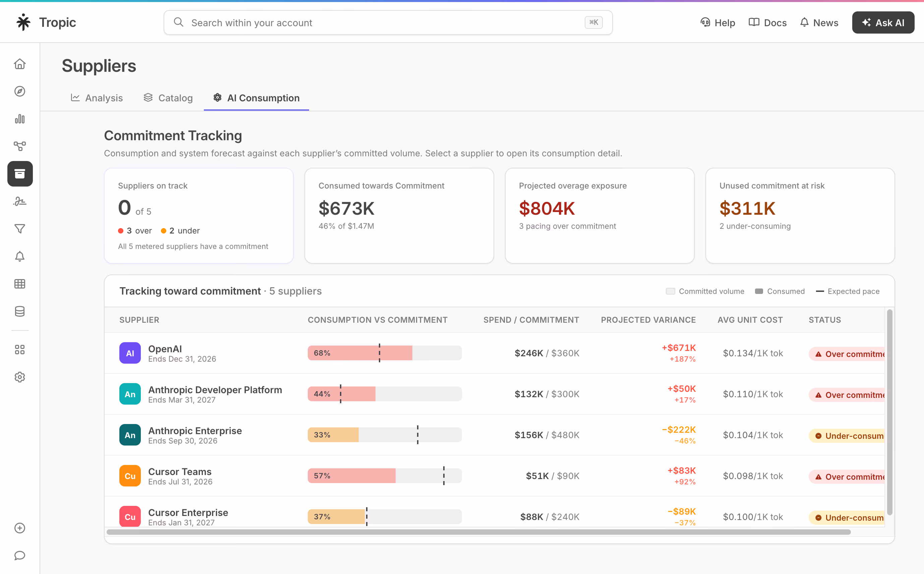Viewport: 924px width, 574px height.
Task: Open Docs
Action: (768, 23)
